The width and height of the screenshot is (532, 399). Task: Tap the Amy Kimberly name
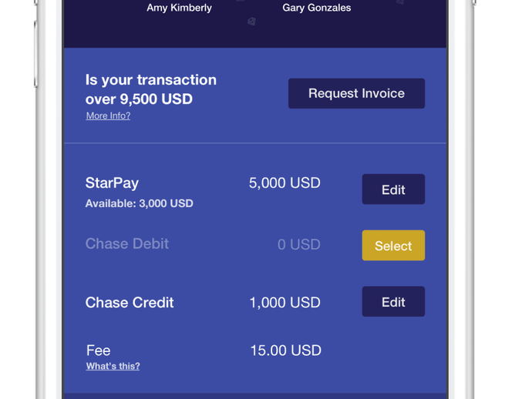pyautogui.click(x=179, y=8)
